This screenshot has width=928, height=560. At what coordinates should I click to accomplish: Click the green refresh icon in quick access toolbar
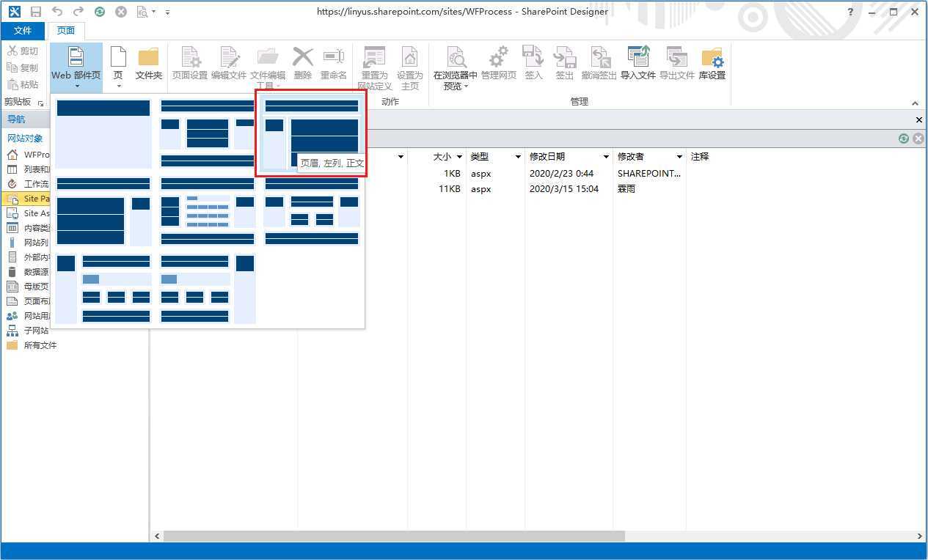[100, 12]
